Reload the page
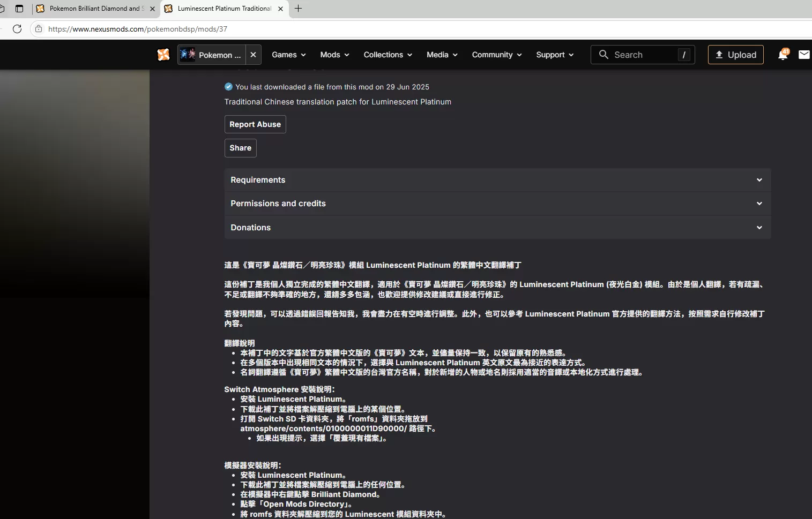812x519 pixels. click(17, 29)
